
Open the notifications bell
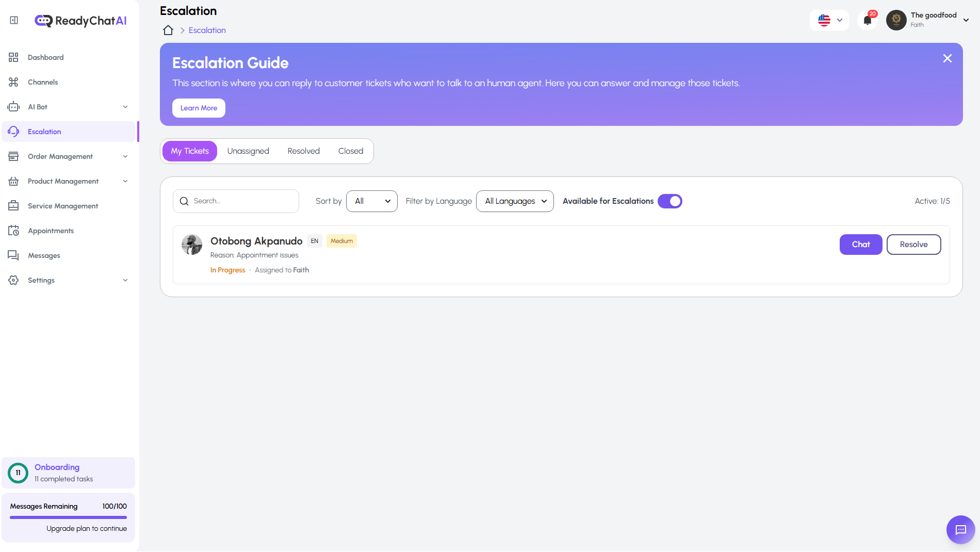pos(868,21)
